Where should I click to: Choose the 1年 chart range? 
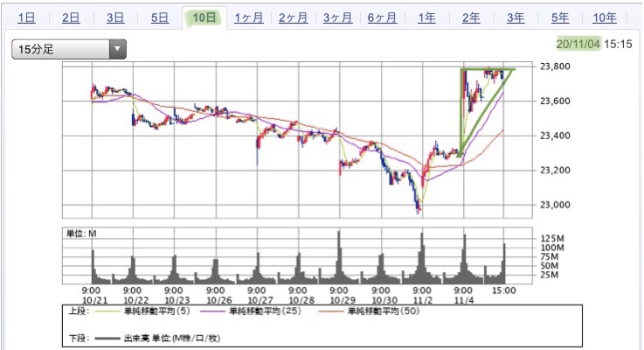pyautogui.click(x=426, y=17)
